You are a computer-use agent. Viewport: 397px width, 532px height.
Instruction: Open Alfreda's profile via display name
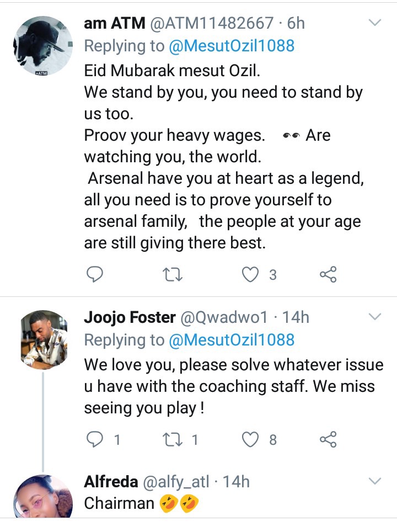pos(111,482)
